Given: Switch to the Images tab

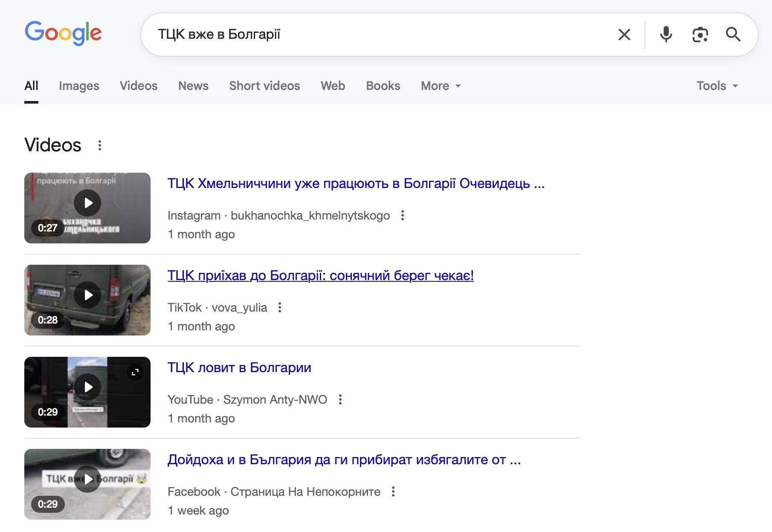Looking at the screenshot, I should pyautogui.click(x=79, y=86).
